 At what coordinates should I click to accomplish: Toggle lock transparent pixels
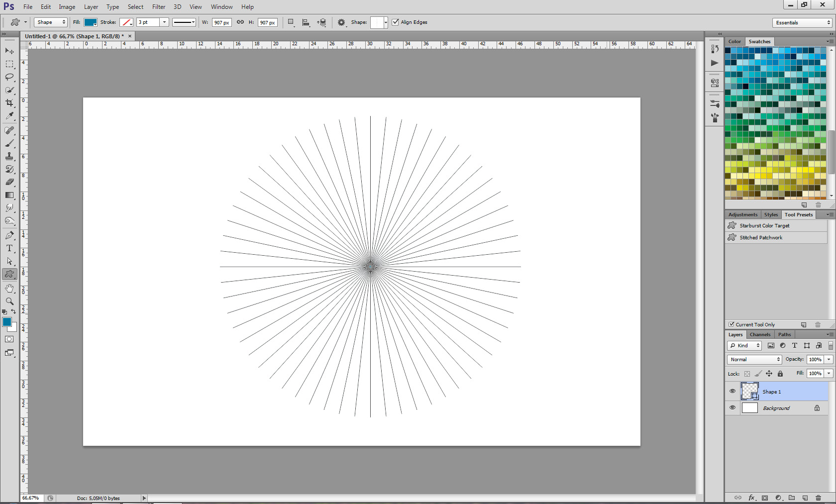[x=747, y=374]
